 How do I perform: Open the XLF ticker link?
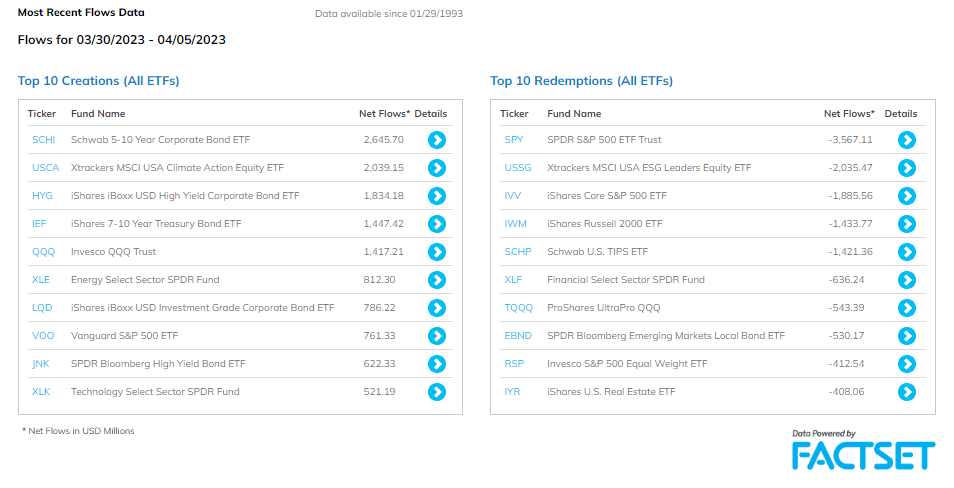click(513, 279)
